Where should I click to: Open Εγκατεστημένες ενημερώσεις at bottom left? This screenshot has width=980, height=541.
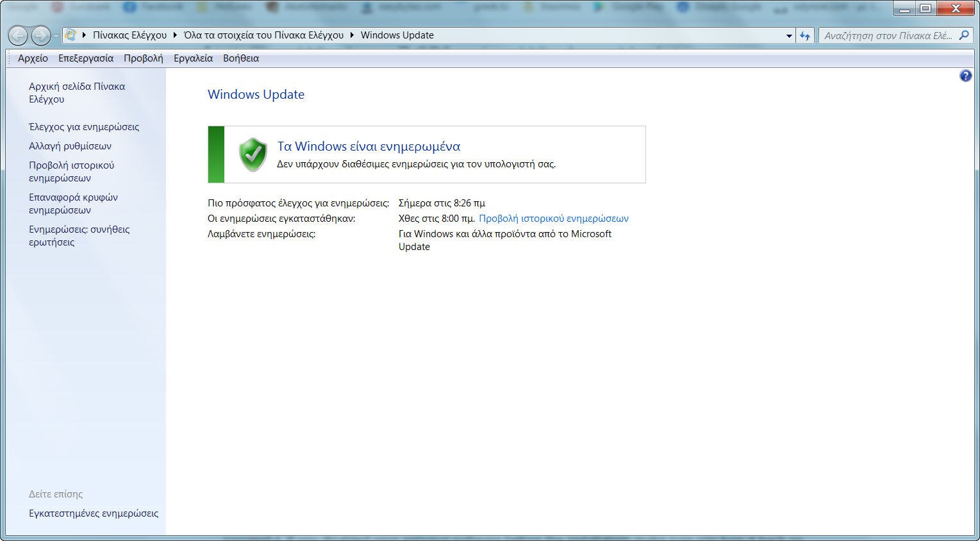click(x=94, y=513)
